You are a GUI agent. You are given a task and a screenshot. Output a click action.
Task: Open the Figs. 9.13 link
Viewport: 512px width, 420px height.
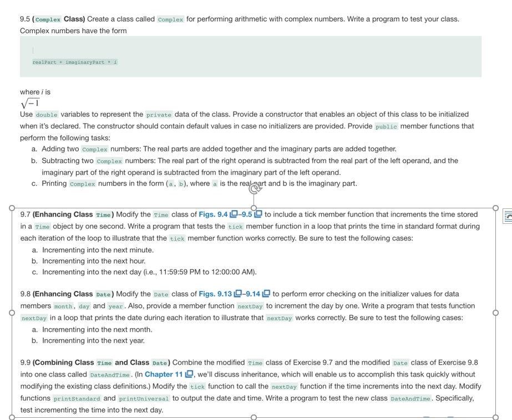pos(215,294)
